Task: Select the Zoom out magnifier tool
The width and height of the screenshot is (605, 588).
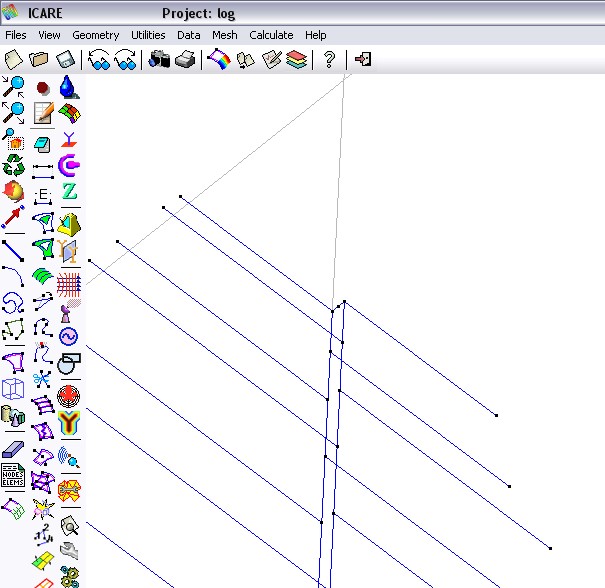Action: click(14, 113)
